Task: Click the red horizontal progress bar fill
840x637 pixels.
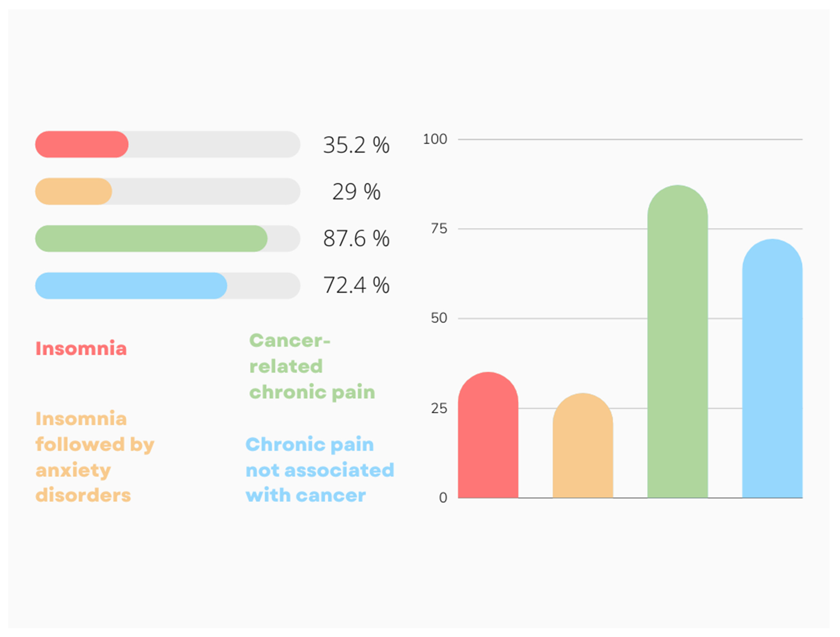Action: (82, 144)
